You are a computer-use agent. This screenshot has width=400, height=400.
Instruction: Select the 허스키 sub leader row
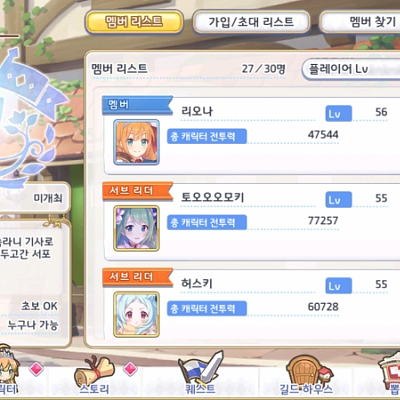[252, 305]
